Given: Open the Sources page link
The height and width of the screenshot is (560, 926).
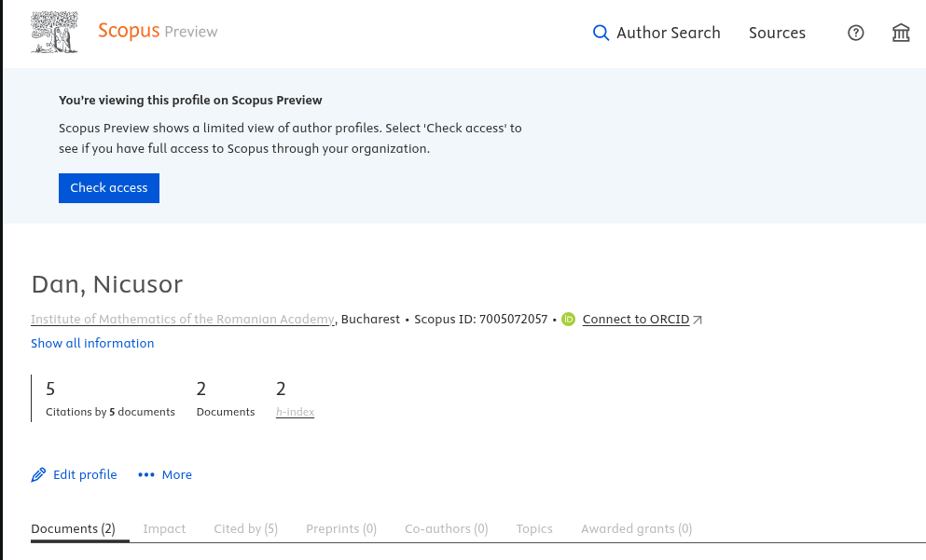Looking at the screenshot, I should [777, 33].
